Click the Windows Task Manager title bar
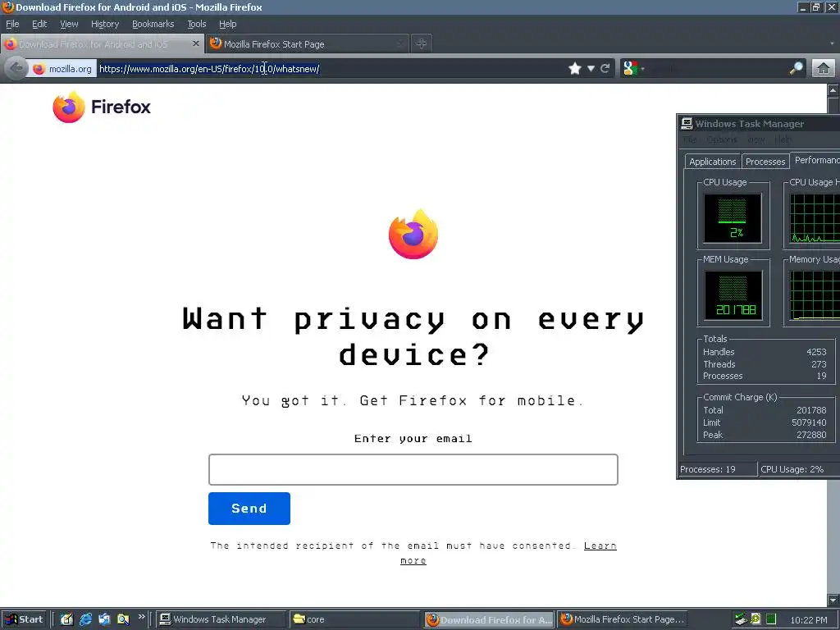This screenshot has height=630, width=840. click(758, 124)
